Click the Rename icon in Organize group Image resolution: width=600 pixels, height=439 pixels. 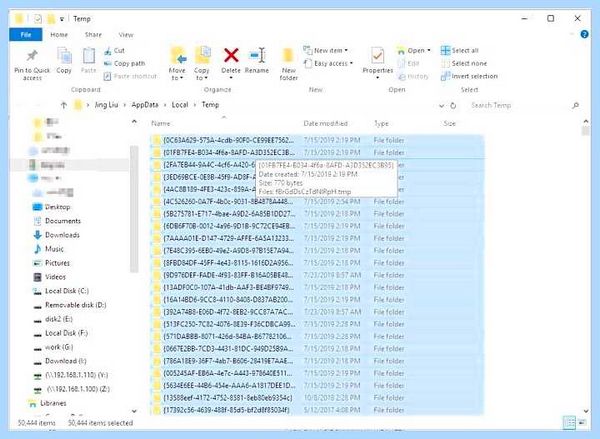(257, 56)
